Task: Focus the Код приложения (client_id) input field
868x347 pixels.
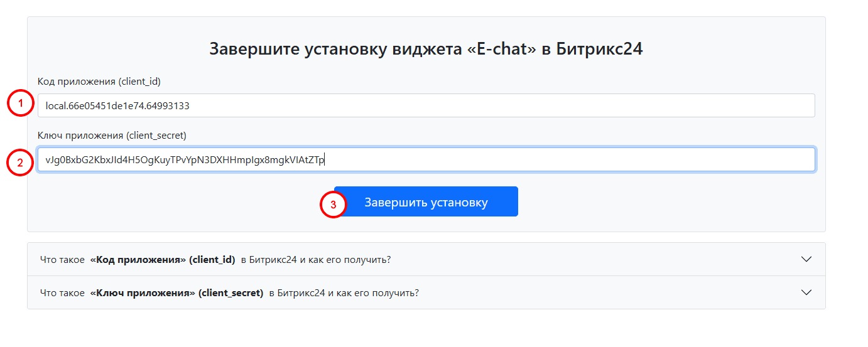Action: (426, 105)
